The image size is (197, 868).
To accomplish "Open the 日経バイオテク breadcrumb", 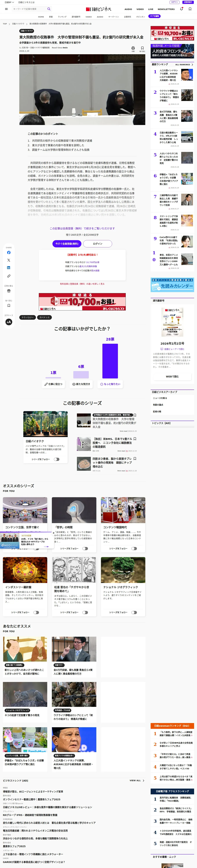I will click(x=18, y=24).
